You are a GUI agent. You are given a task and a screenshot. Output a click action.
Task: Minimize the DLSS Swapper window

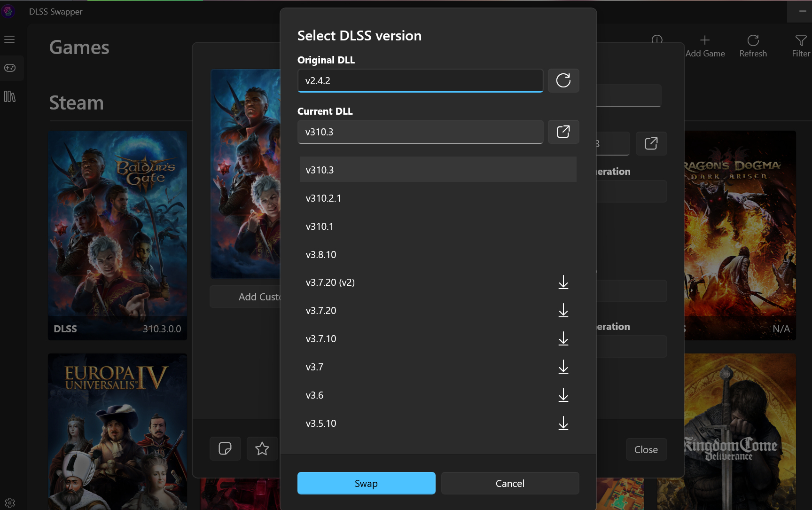click(803, 11)
